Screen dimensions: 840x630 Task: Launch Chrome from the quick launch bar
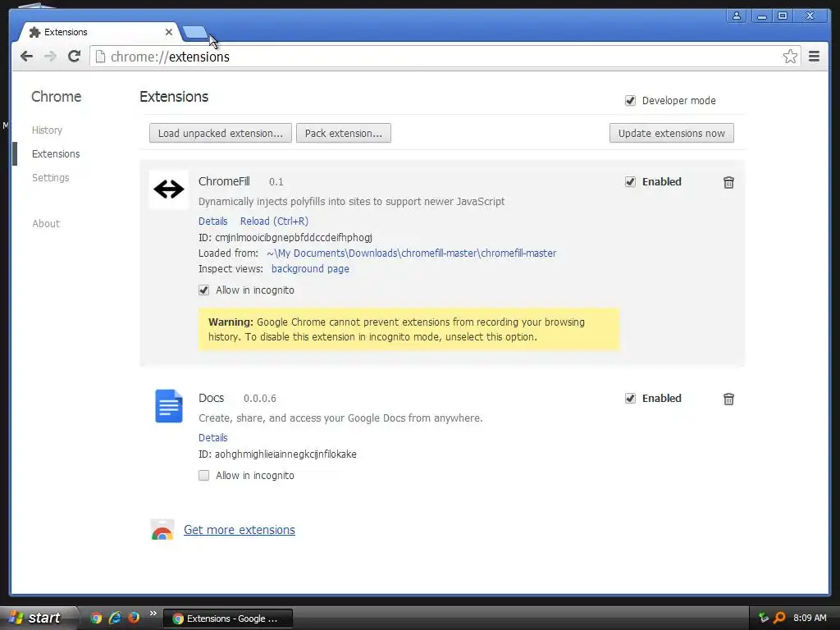(x=96, y=618)
